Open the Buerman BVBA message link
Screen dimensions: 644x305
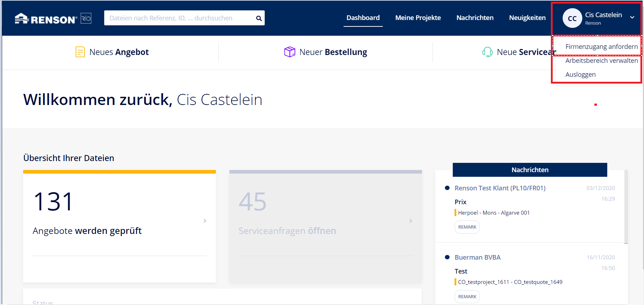coord(477,257)
